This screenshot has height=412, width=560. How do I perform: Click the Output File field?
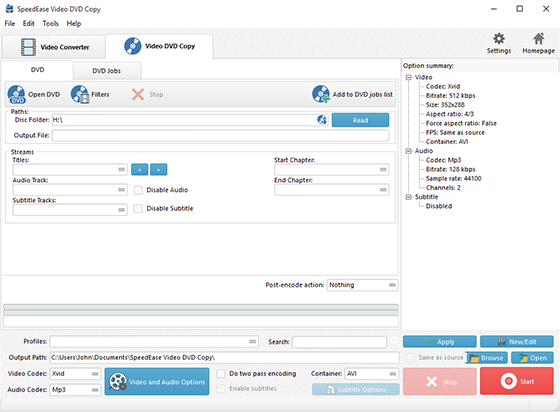[x=220, y=136]
